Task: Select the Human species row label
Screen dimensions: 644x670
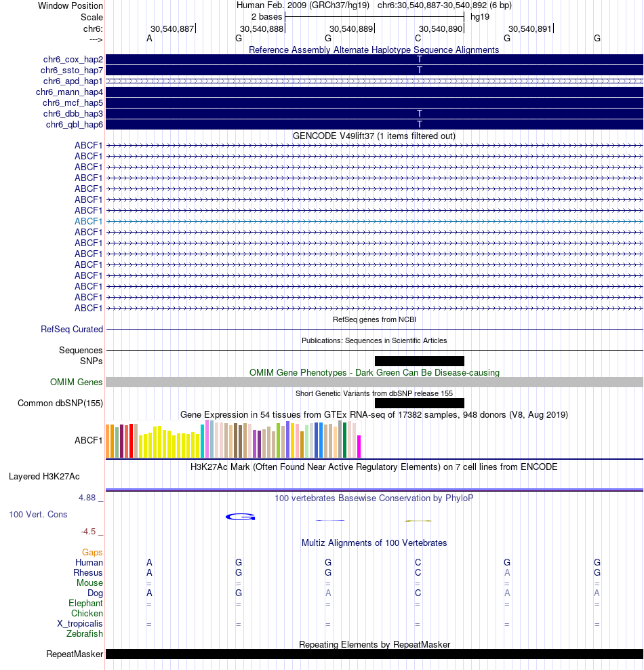Action: (89, 562)
